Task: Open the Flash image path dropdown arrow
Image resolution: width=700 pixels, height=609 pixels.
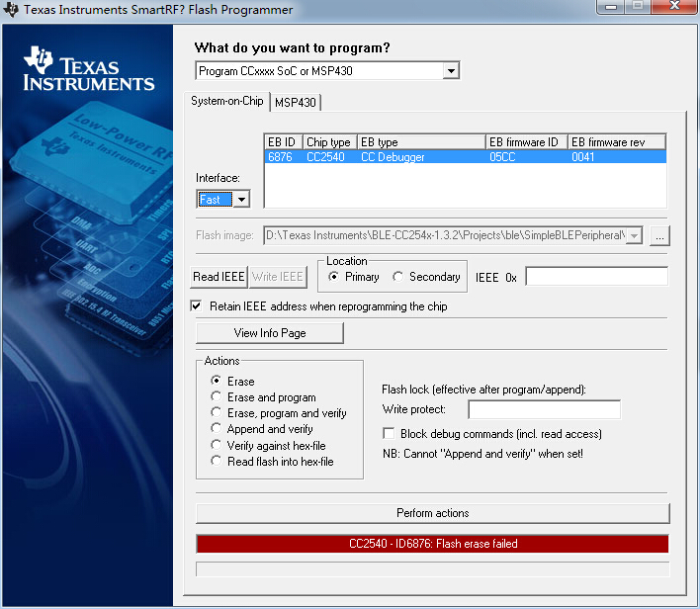Action: coord(634,235)
